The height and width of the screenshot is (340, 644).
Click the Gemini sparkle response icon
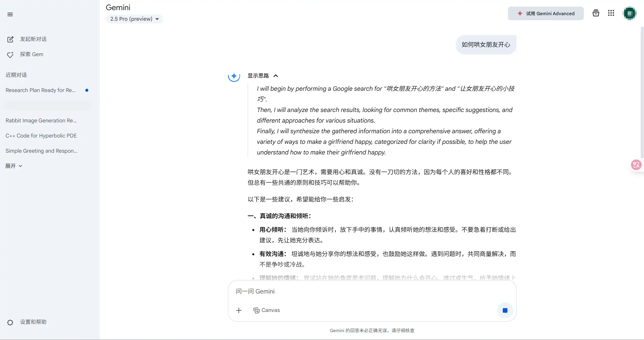coord(234,76)
